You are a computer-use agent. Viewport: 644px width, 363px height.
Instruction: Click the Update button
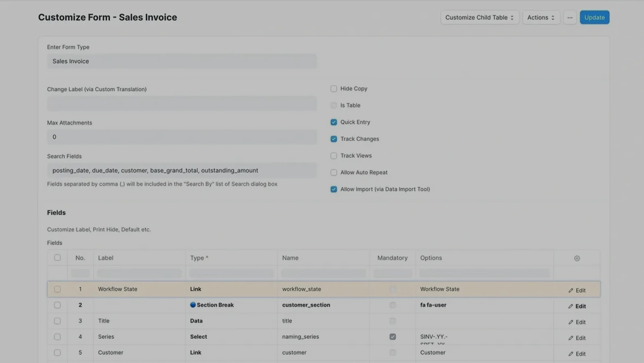[594, 18]
